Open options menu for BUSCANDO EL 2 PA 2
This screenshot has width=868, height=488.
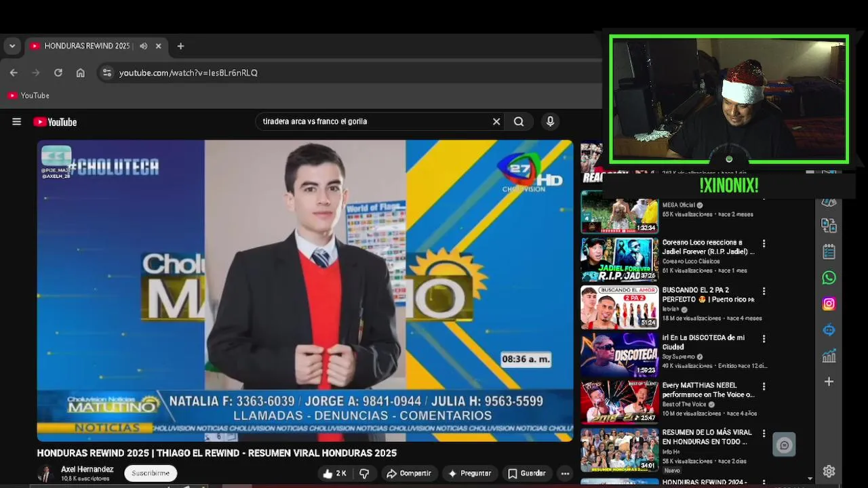pyautogui.click(x=764, y=291)
